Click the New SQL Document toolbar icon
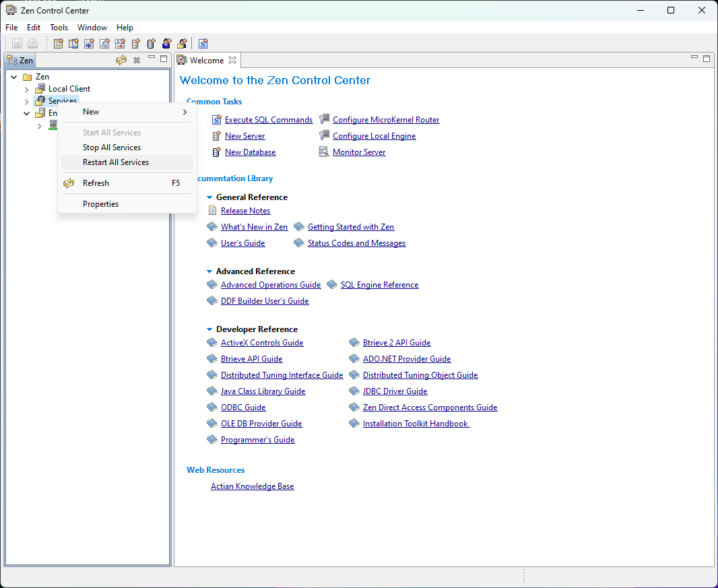The height and width of the screenshot is (588, 718). (x=203, y=44)
